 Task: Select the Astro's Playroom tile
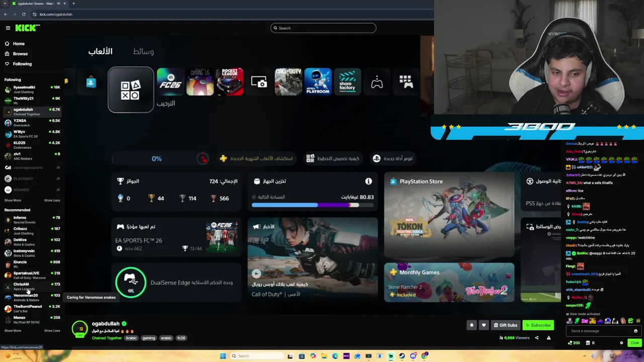tap(318, 81)
